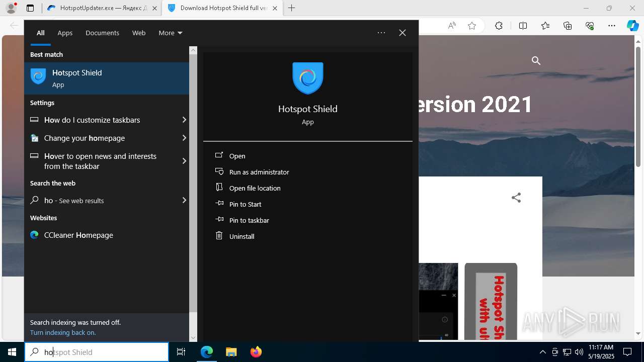This screenshot has height=362, width=644.
Task: Switch to HotspotUpdater.exe Yandex tab
Action: click(x=98, y=8)
